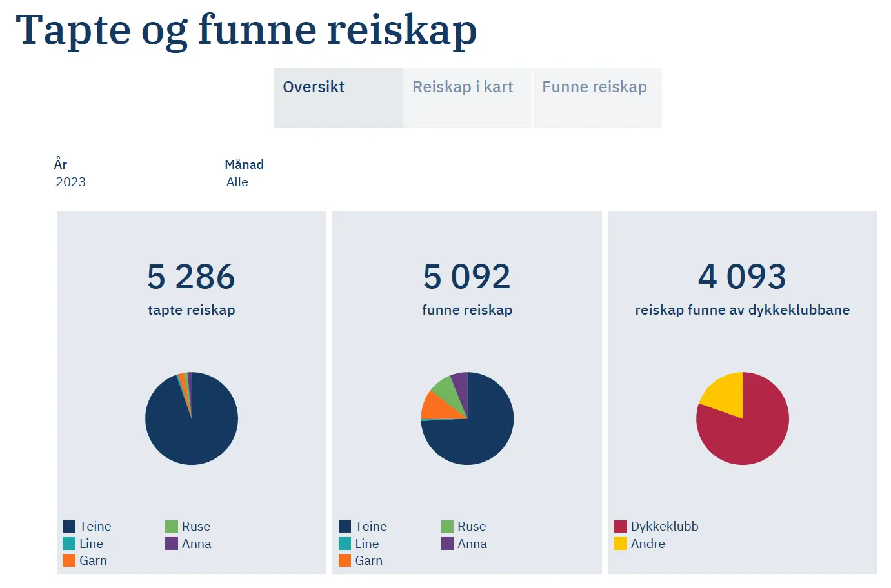This screenshot has height=588, width=891.
Task: Select Teine legend swatch under funne reiskap
Action: (x=345, y=527)
